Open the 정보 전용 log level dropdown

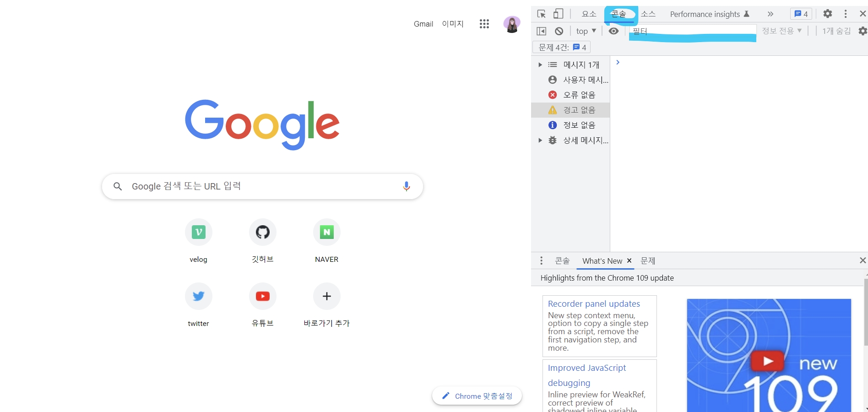781,31
